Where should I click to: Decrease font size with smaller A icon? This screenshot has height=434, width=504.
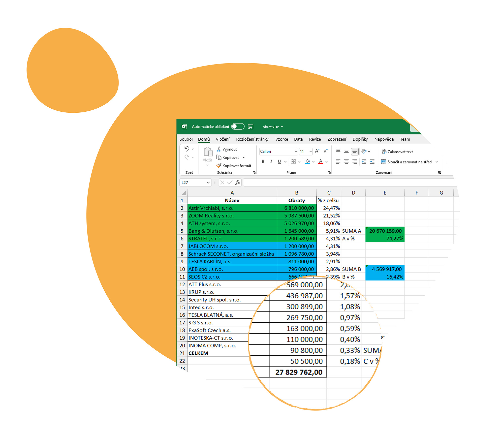326,151
